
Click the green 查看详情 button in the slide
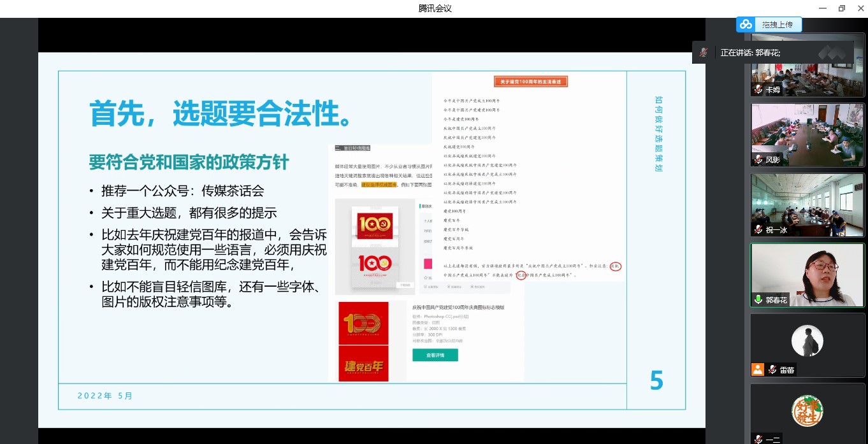tap(435, 355)
